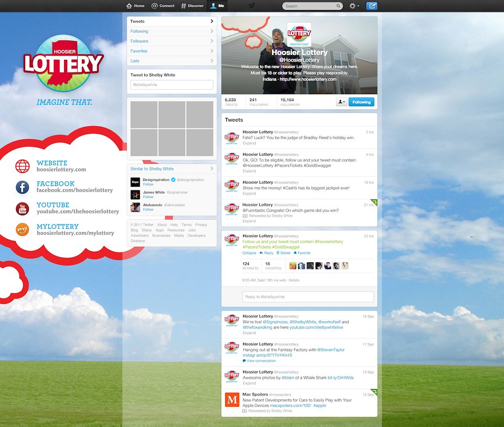This screenshot has height=427, width=504.
Task: Open the Connect tab
Action: tap(163, 6)
